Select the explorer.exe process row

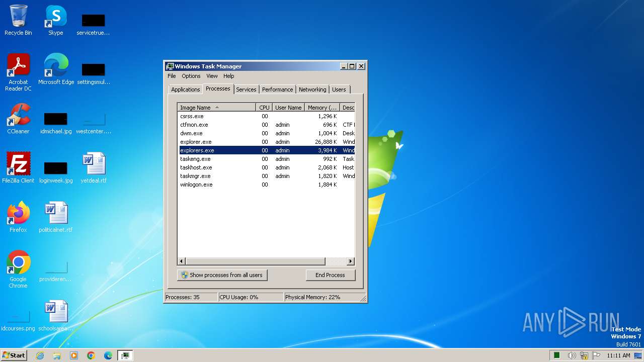(x=266, y=142)
